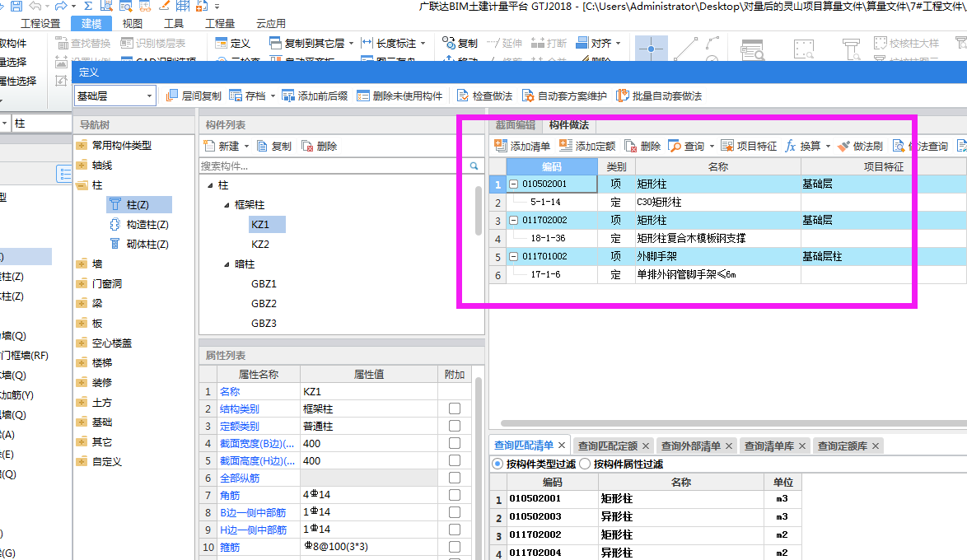Click 添加前后缀 in the definition toolbar
967x560 pixels.
click(x=315, y=96)
